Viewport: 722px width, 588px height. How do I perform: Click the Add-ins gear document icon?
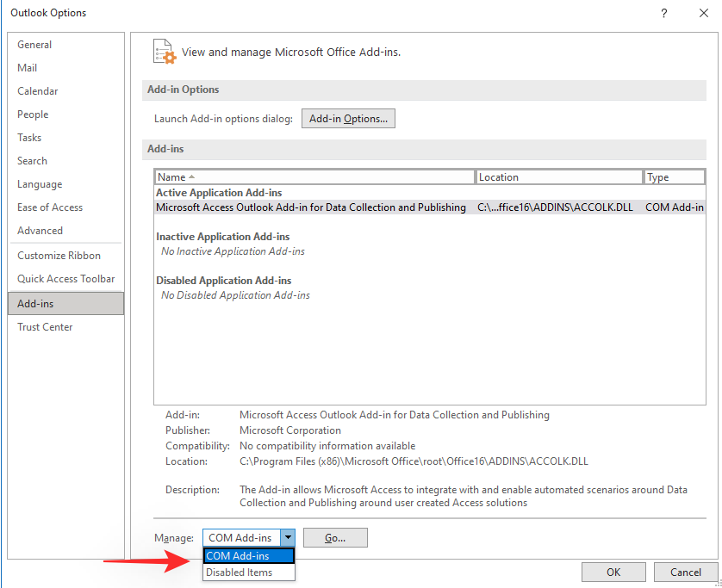164,52
